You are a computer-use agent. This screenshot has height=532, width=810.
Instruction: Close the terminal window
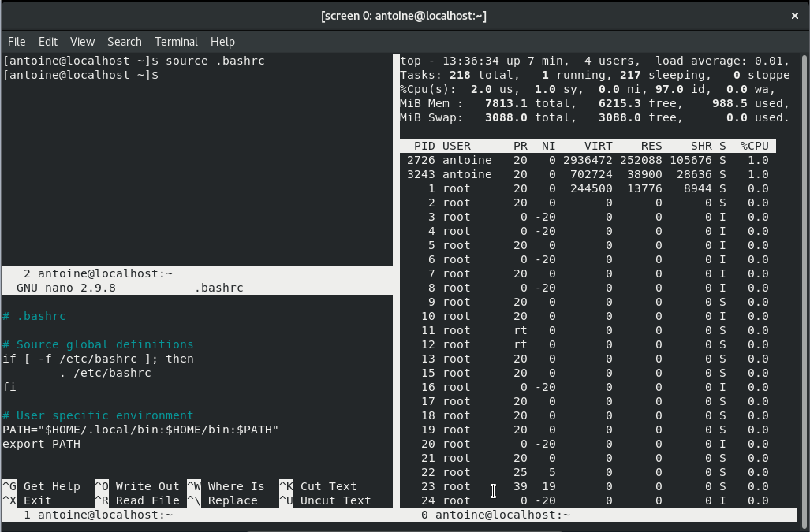coord(794,16)
